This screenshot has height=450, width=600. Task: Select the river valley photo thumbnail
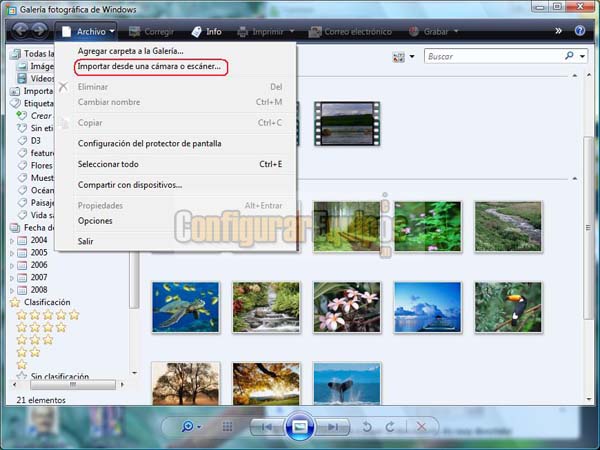click(x=508, y=227)
